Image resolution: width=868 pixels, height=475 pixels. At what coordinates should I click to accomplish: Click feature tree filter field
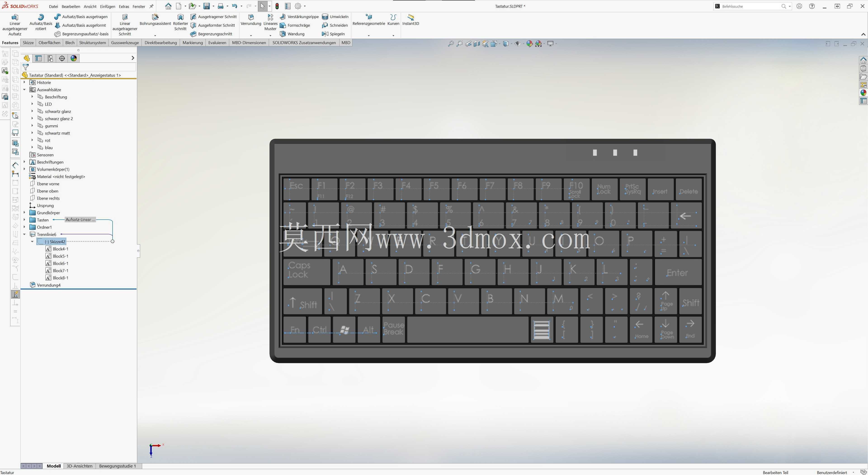(78, 67)
